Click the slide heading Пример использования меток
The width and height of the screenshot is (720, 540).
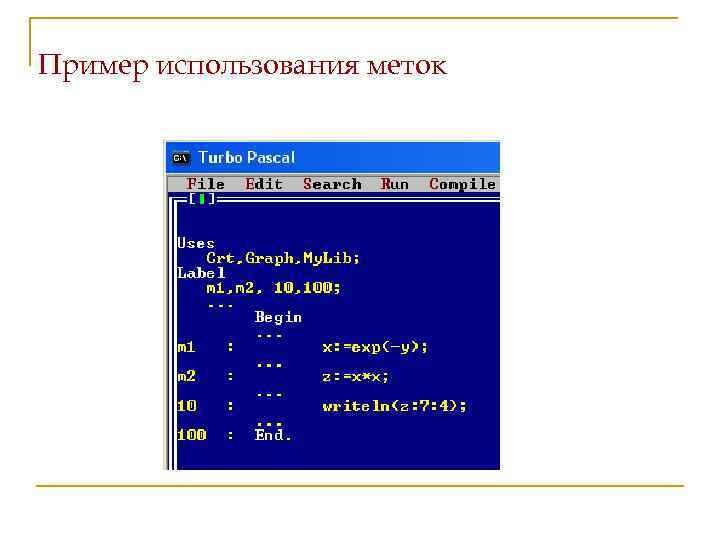click(242, 65)
